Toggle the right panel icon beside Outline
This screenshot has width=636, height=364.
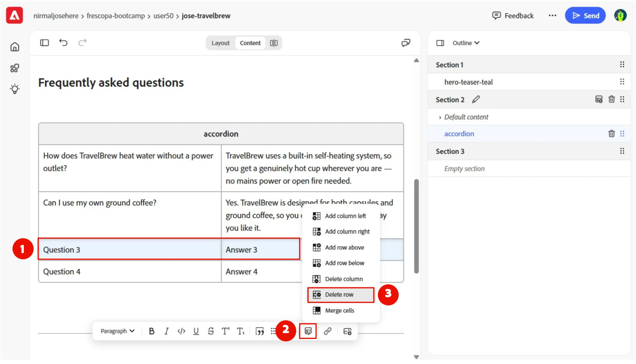[440, 43]
